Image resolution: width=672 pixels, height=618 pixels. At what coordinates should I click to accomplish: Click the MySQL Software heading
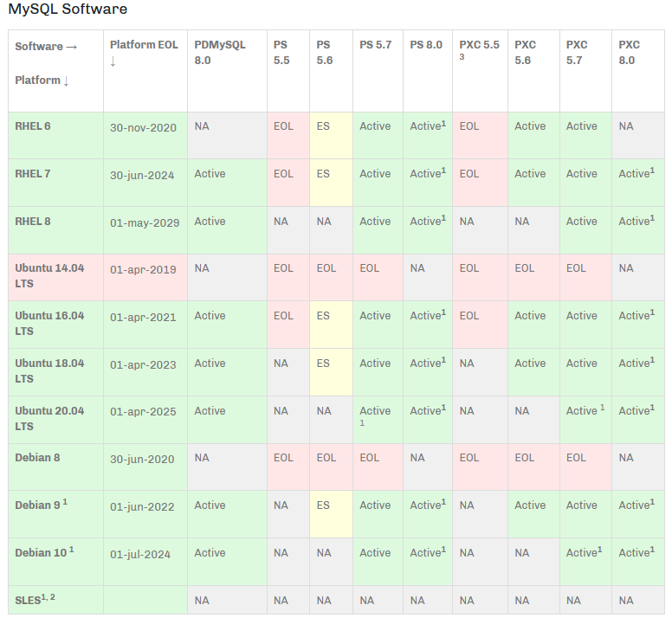pos(68,9)
